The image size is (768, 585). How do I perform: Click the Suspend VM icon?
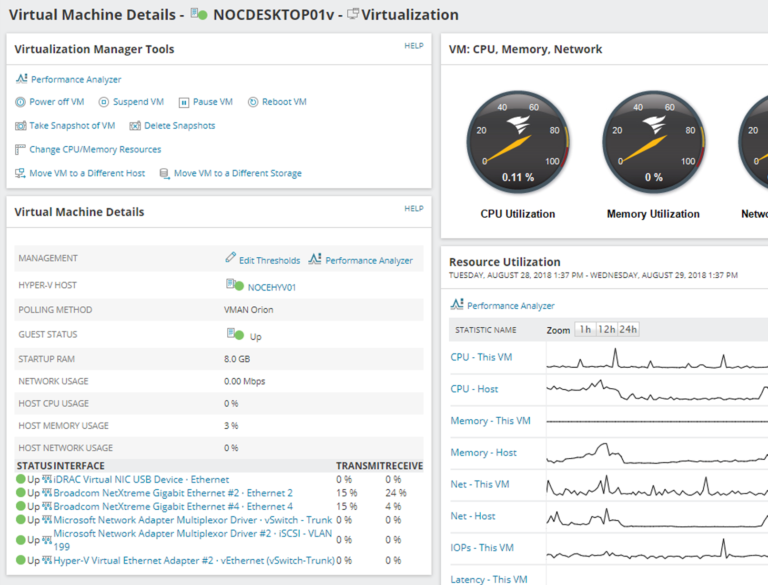103,102
